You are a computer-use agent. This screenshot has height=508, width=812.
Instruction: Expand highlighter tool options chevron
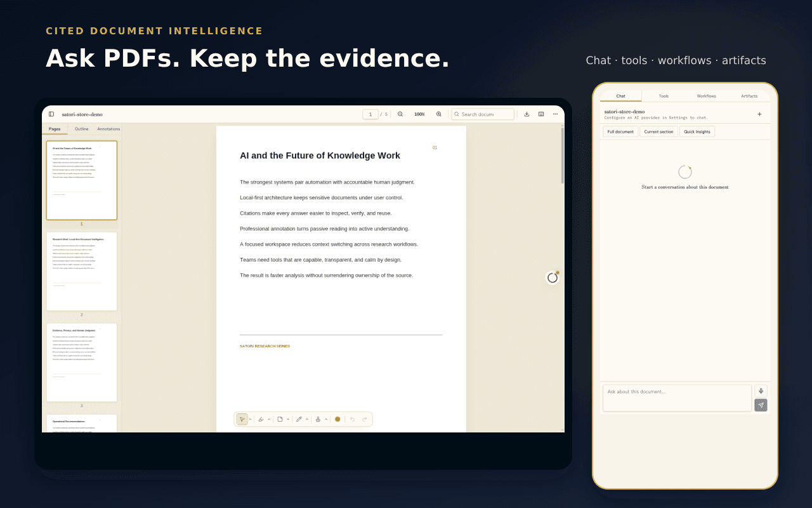269,419
